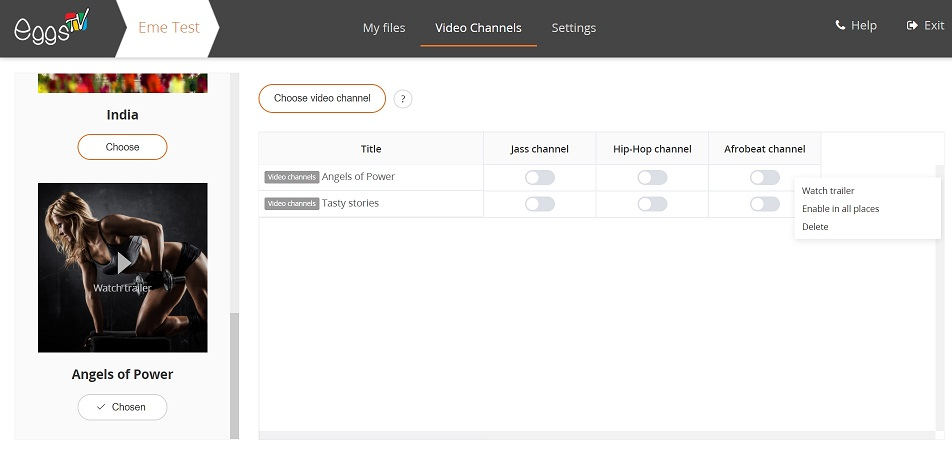Select Watch trailer from context menu

tap(828, 191)
